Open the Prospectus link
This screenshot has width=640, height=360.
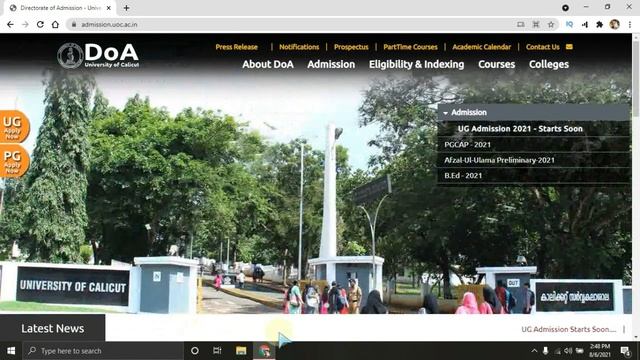click(351, 47)
